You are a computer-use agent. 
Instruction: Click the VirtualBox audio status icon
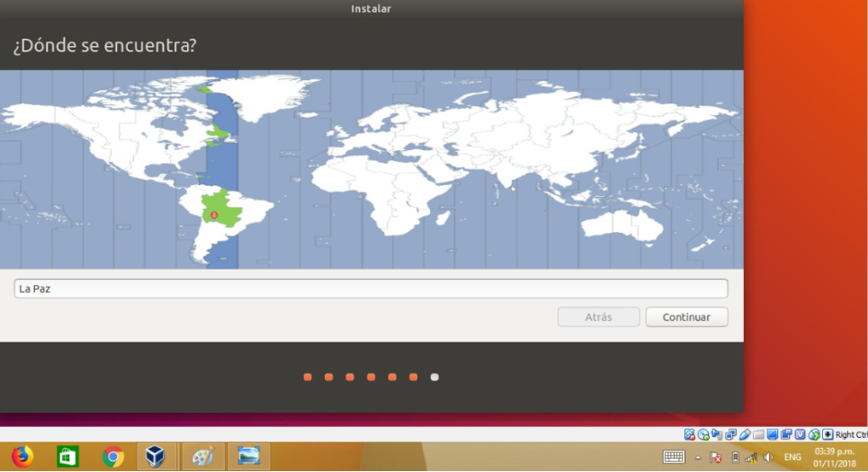point(717,434)
